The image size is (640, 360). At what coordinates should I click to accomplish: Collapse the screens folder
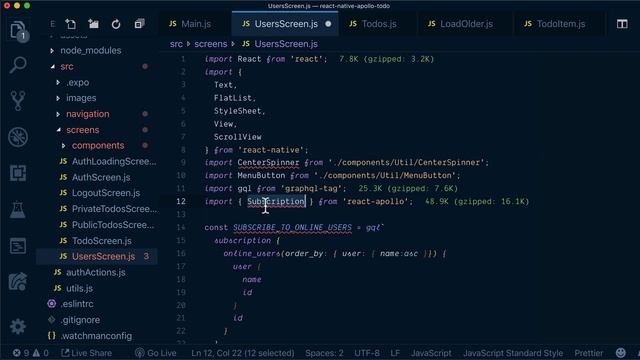(83, 130)
